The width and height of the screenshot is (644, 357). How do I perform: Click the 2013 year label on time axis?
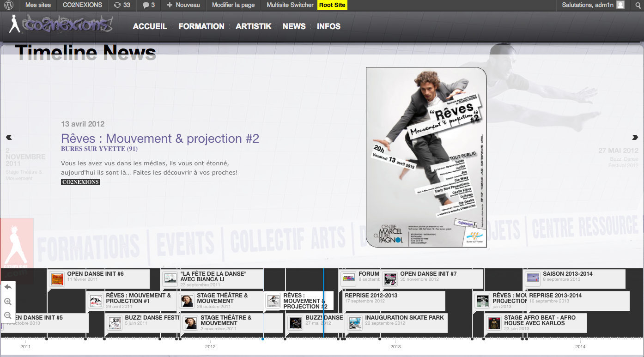pos(395,346)
